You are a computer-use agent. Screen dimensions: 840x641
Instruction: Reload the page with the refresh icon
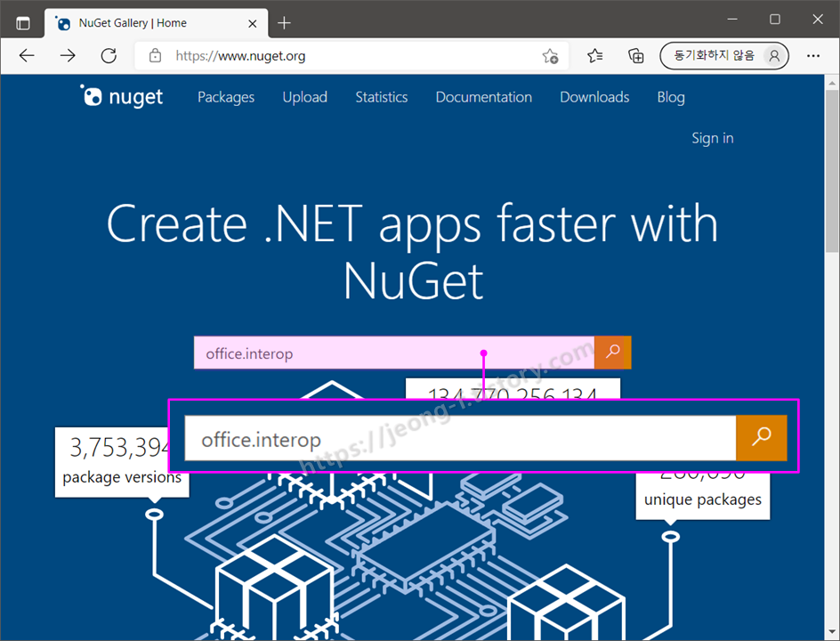click(109, 55)
